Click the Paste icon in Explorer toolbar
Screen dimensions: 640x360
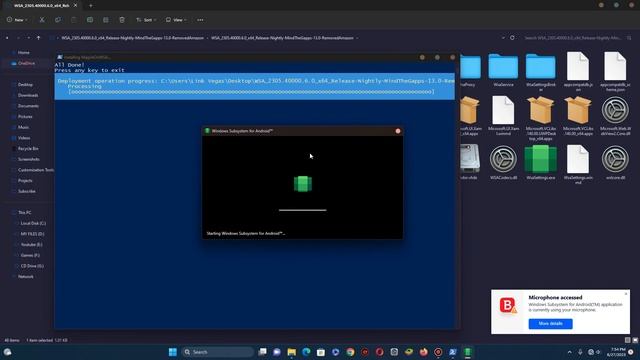coord(73,20)
